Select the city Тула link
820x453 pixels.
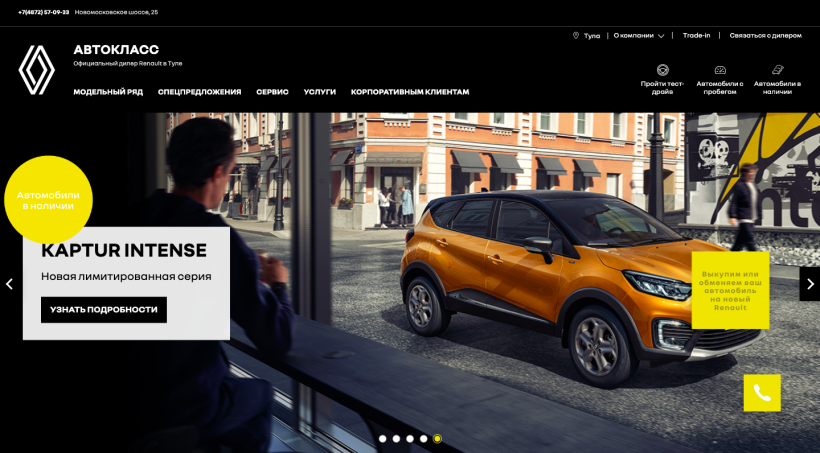592,36
